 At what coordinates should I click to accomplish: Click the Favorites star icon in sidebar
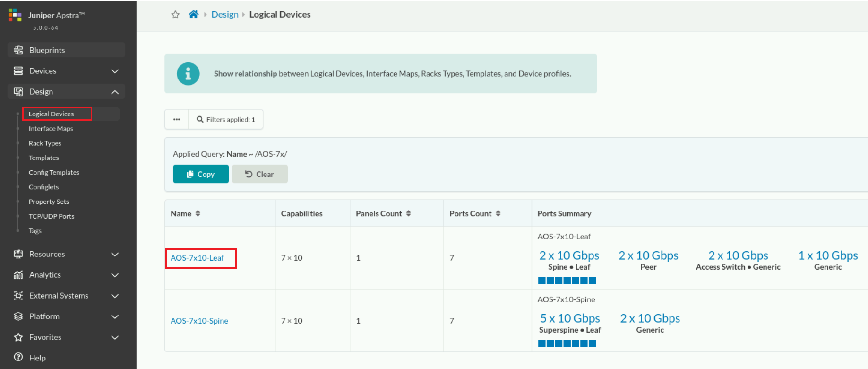click(18, 337)
